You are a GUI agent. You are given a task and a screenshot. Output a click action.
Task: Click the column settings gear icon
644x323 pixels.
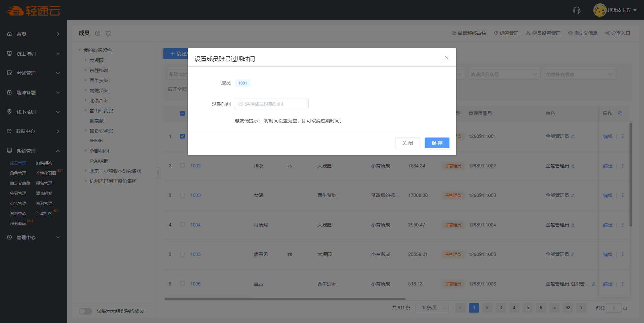[620, 113]
